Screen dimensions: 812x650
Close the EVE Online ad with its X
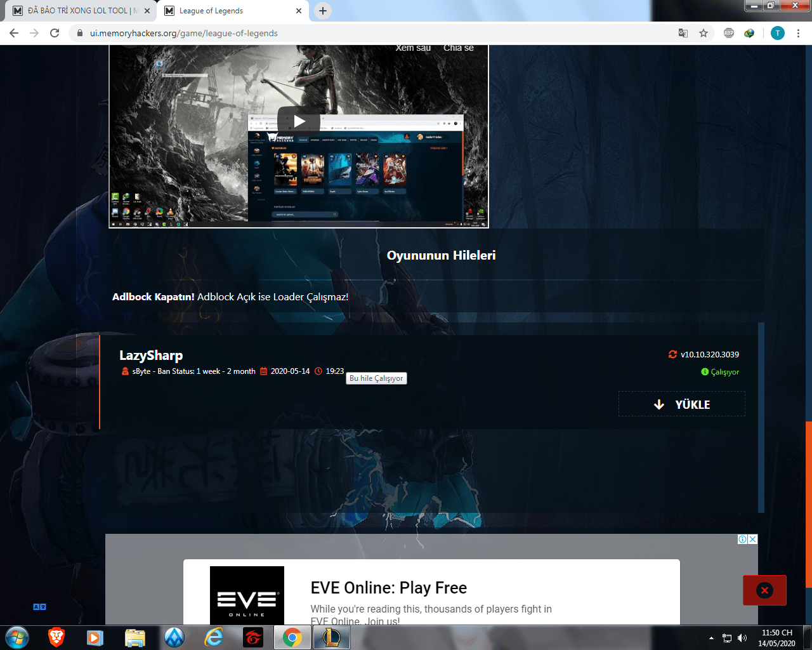[x=752, y=539]
